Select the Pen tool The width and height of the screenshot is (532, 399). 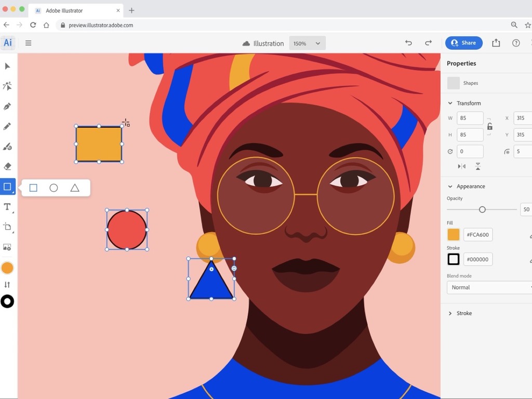point(7,106)
